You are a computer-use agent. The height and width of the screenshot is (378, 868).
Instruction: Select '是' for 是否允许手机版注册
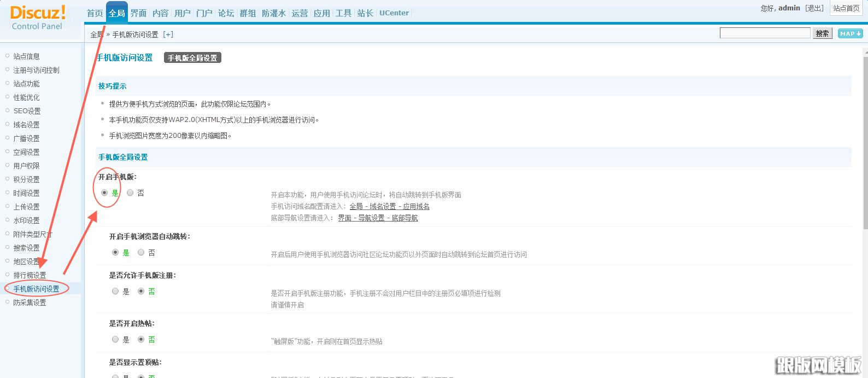point(115,292)
